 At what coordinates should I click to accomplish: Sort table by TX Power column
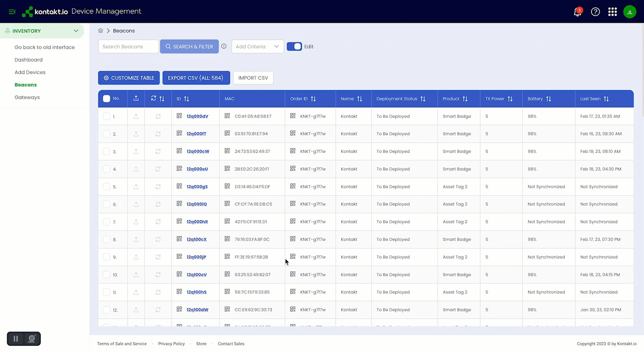coord(510,99)
